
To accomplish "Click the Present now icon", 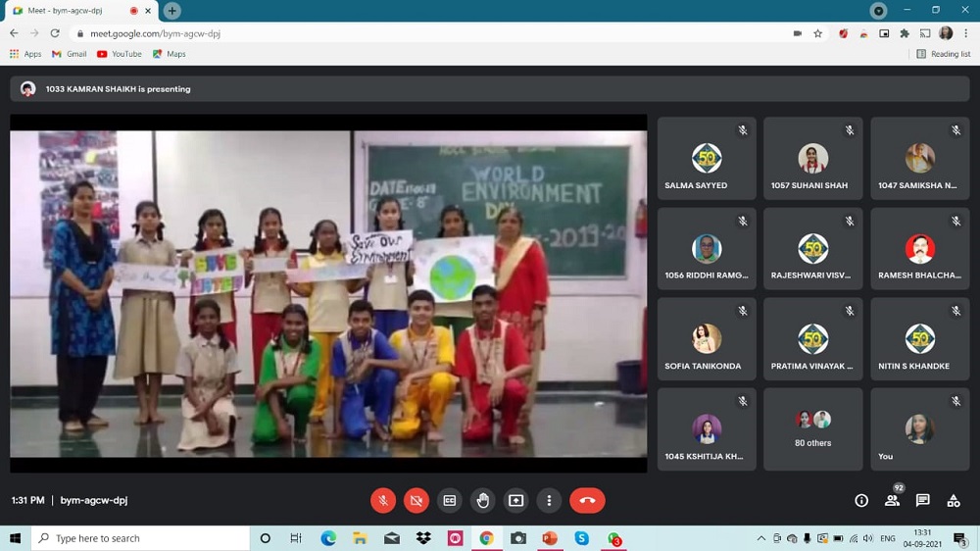I will click(x=516, y=500).
